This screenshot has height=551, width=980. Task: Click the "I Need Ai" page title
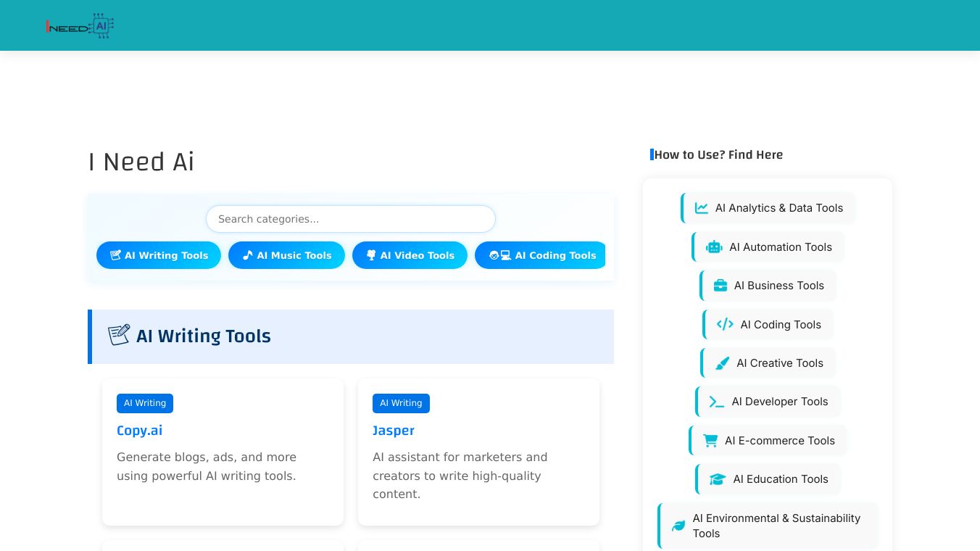tap(141, 162)
